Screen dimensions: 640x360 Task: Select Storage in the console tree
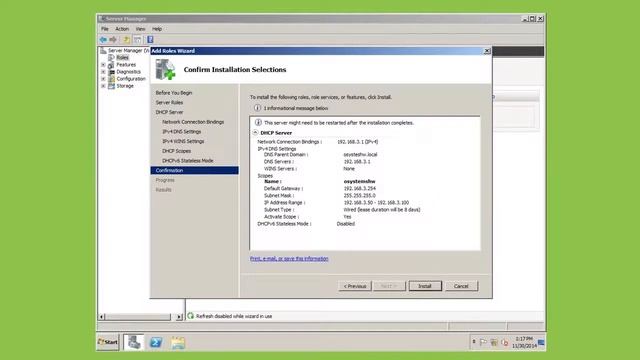point(125,86)
